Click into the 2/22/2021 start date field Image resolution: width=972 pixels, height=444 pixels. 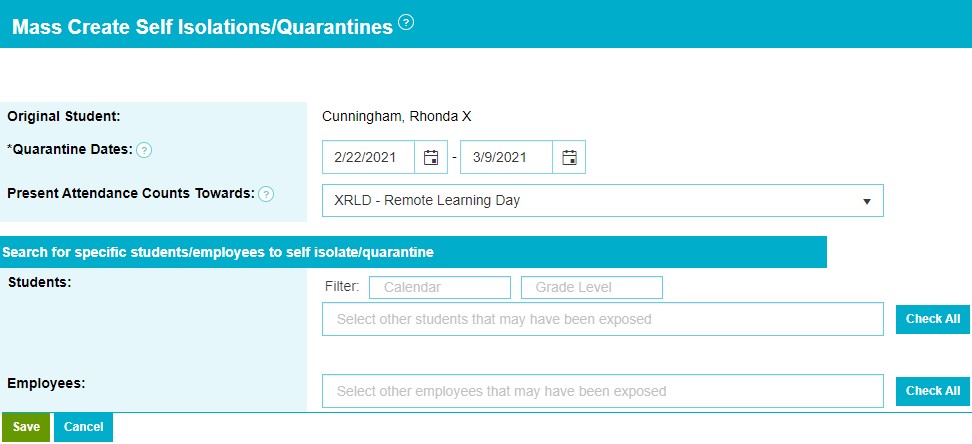(x=368, y=157)
